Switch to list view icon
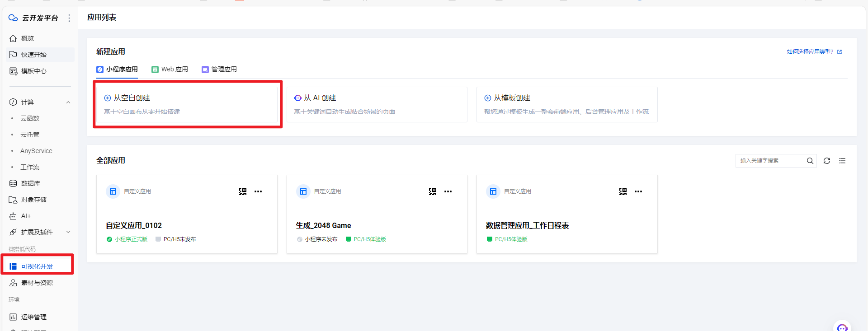Viewport: 868px width, 331px height. click(842, 161)
